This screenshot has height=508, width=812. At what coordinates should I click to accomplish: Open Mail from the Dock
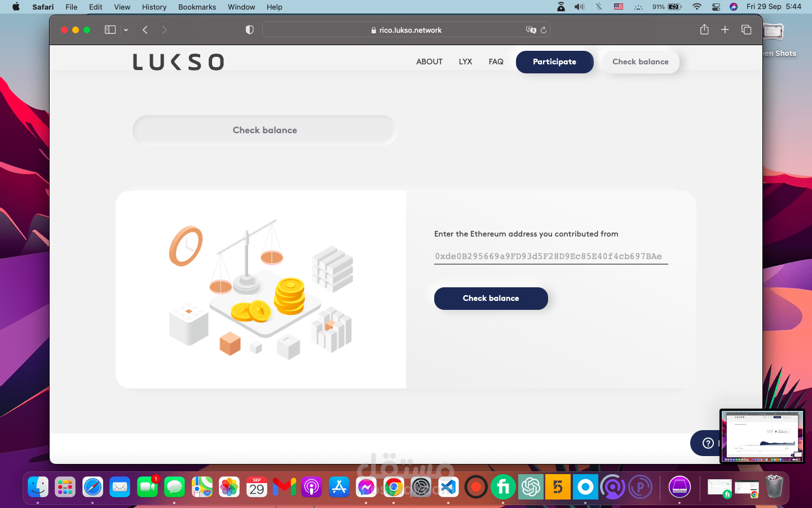click(x=120, y=487)
